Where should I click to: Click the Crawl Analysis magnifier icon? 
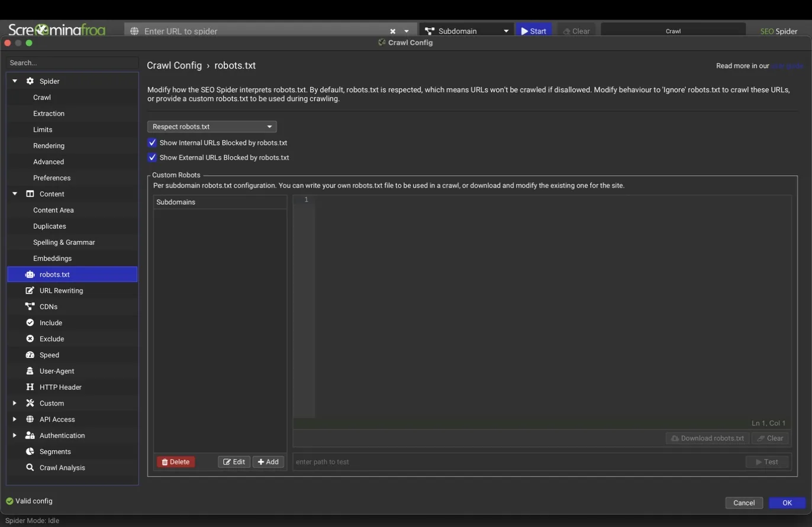pyautogui.click(x=30, y=467)
